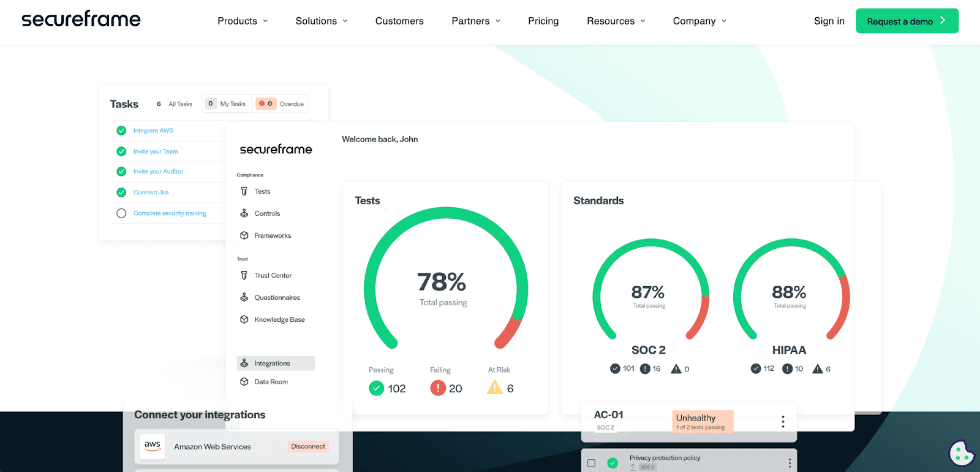The width and height of the screenshot is (980, 472).
Task: Open the Customers nav item
Action: click(x=399, y=21)
